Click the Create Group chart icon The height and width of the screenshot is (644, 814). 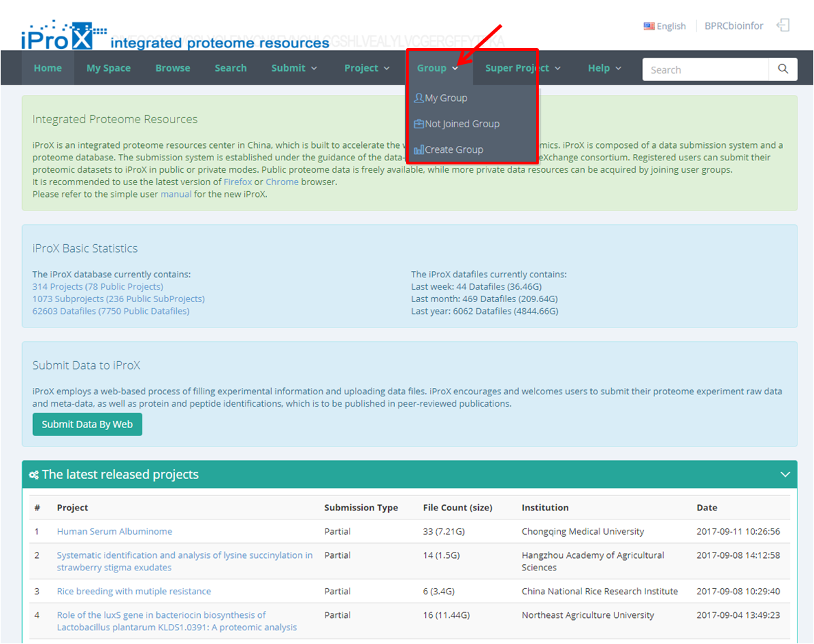[x=418, y=150]
